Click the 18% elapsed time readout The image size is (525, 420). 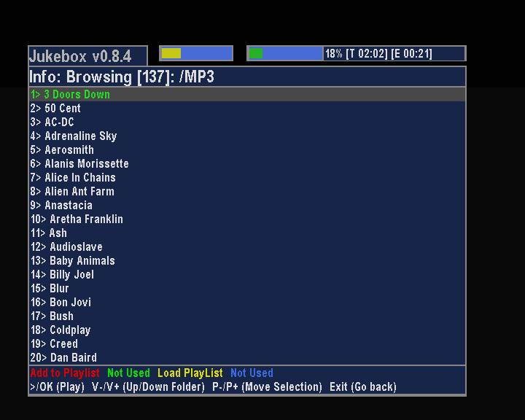(x=378, y=53)
